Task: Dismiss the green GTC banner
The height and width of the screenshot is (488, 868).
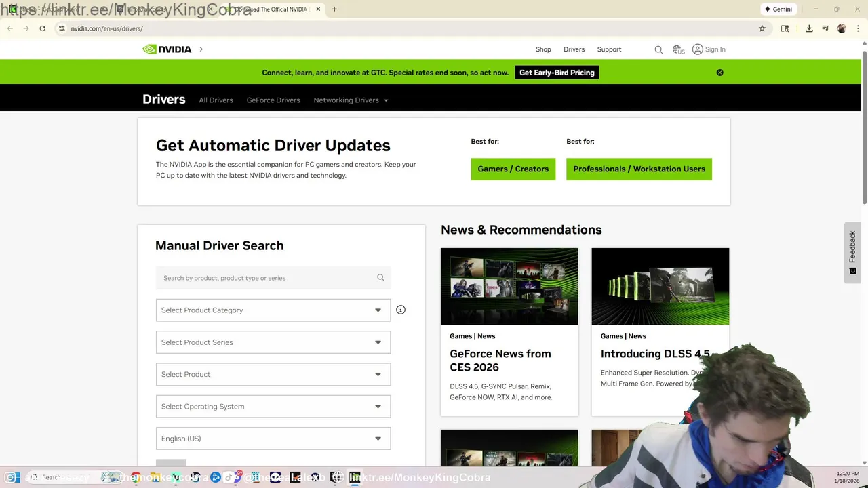Action: 720,73
